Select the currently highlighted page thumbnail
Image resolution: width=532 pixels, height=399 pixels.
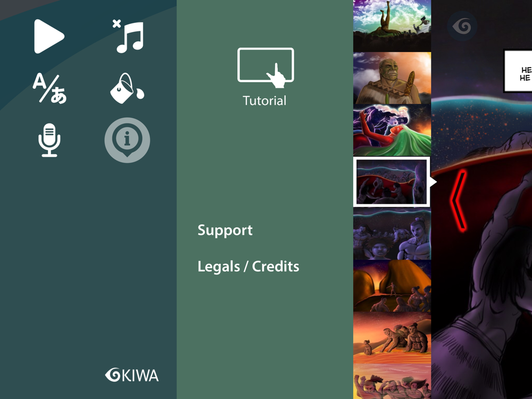pos(392,182)
